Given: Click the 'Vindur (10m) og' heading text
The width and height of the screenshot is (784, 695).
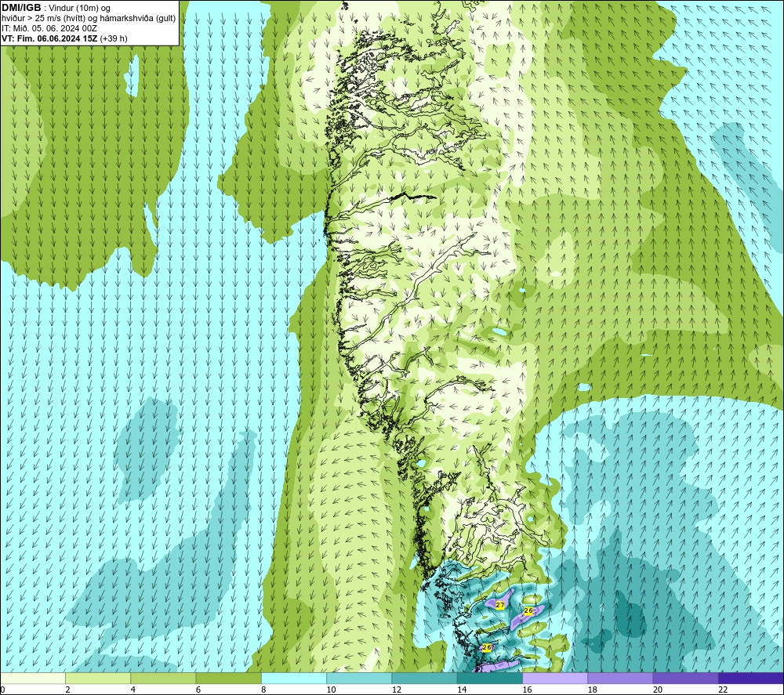Looking at the screenshot, I should pyautogui.click(x=79, y=9).
